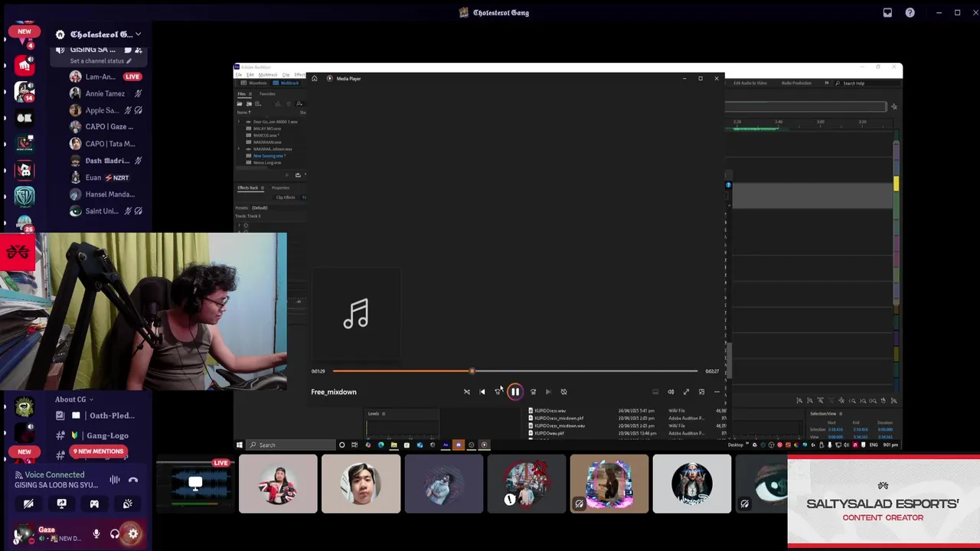Select Dash Madri in voice list
980x551 pixels.
[105, 161]
